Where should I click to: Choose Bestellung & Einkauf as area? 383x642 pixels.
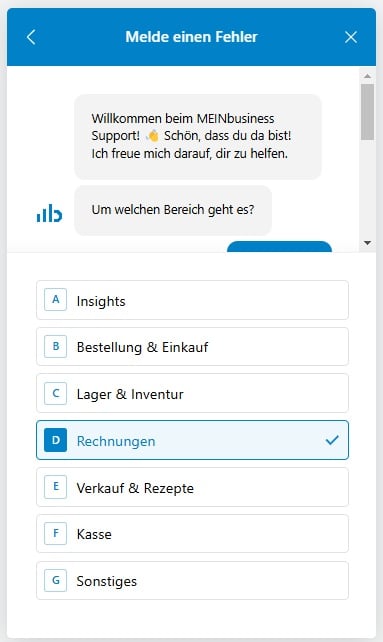coord(192,347)
